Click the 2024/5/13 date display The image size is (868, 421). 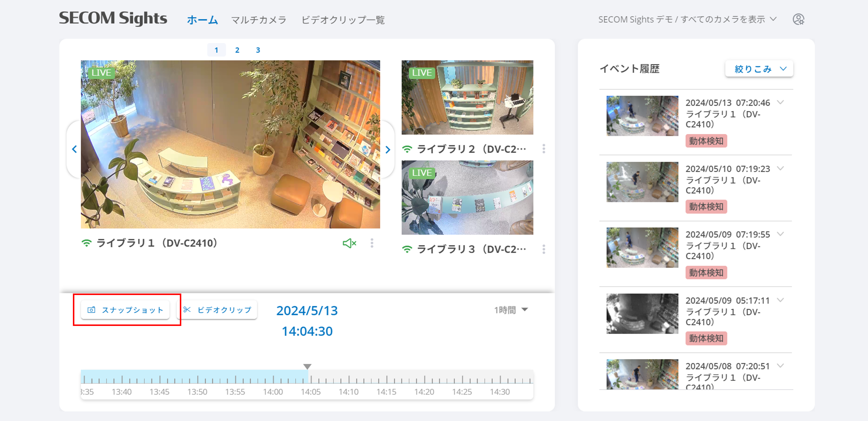(x=307, y=311)
